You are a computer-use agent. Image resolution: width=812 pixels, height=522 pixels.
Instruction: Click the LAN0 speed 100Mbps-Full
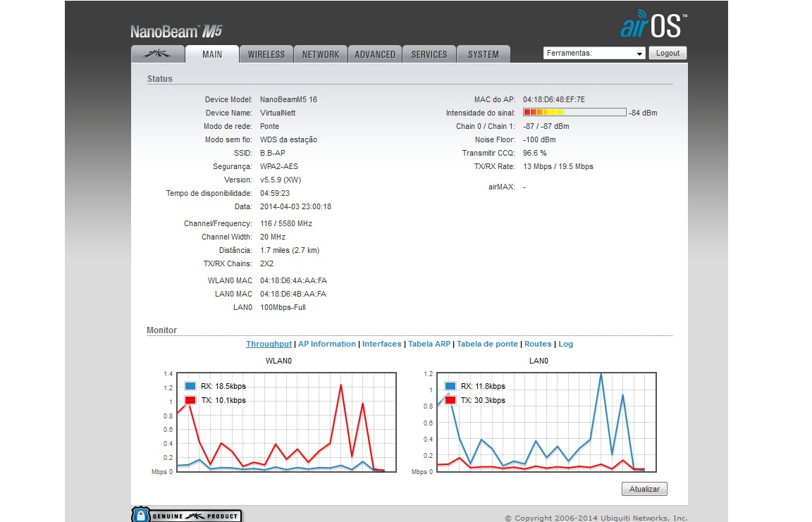[283, 307]
